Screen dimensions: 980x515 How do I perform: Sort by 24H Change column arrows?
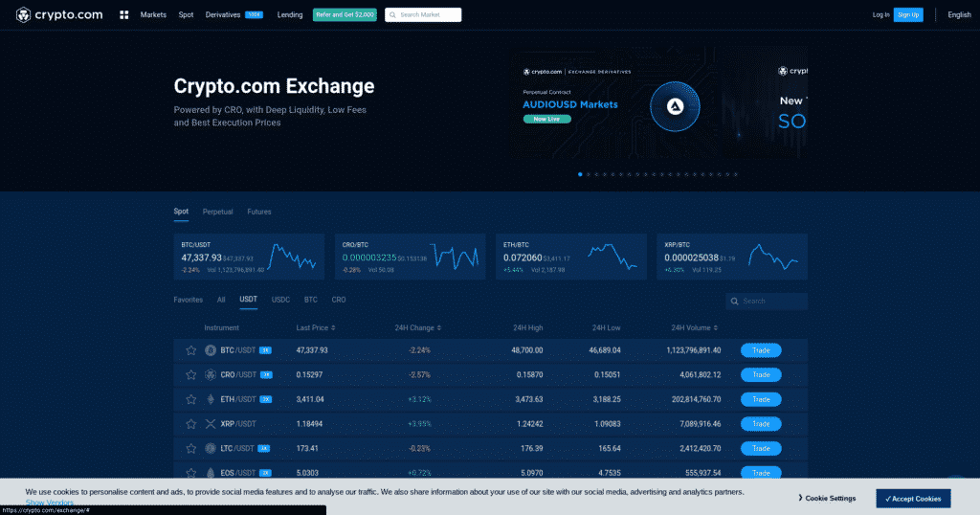tap(438, 328)
